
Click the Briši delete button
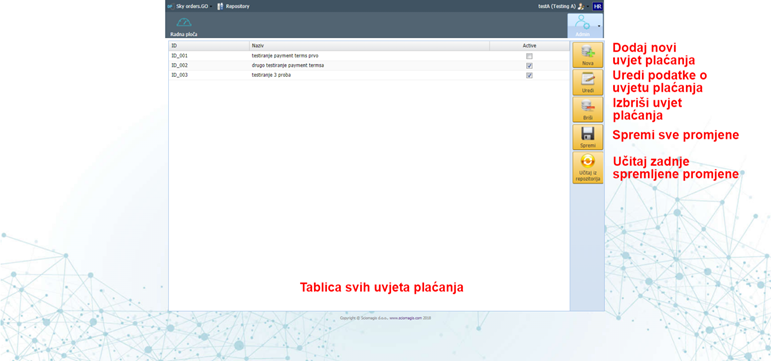588,109
